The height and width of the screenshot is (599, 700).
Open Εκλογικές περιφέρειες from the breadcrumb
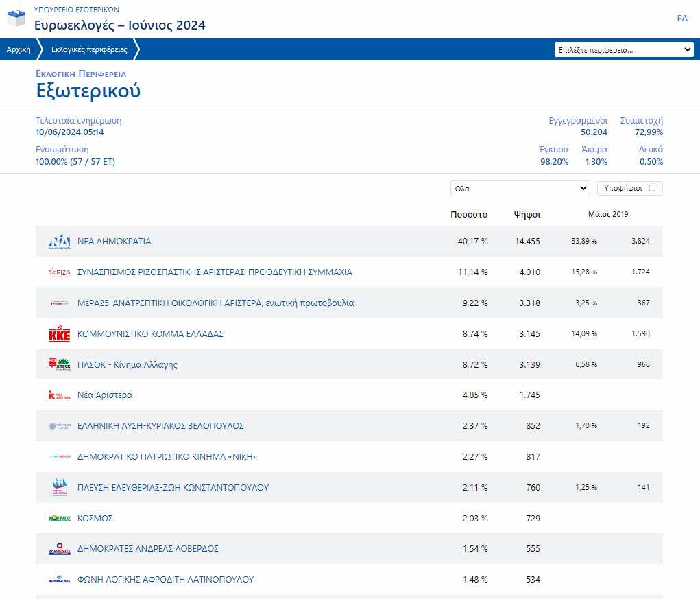[89, 49]
